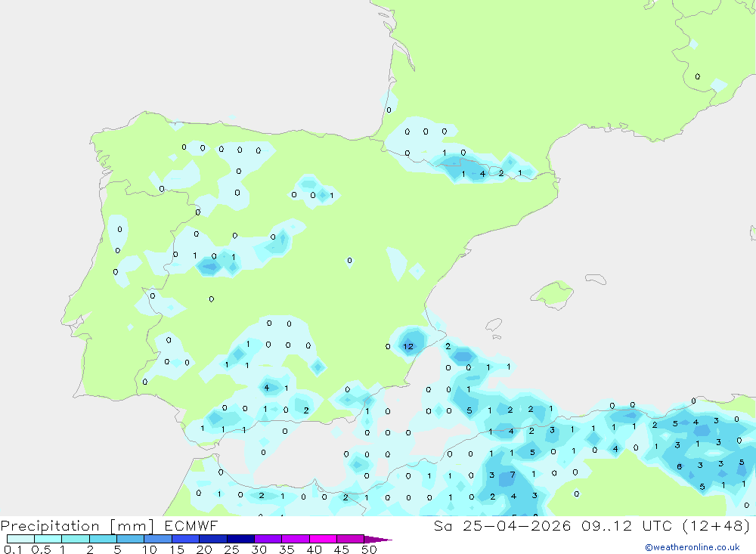
Task: Select the 2–5 mm light blue legend swatch
Action: point(103,539)
